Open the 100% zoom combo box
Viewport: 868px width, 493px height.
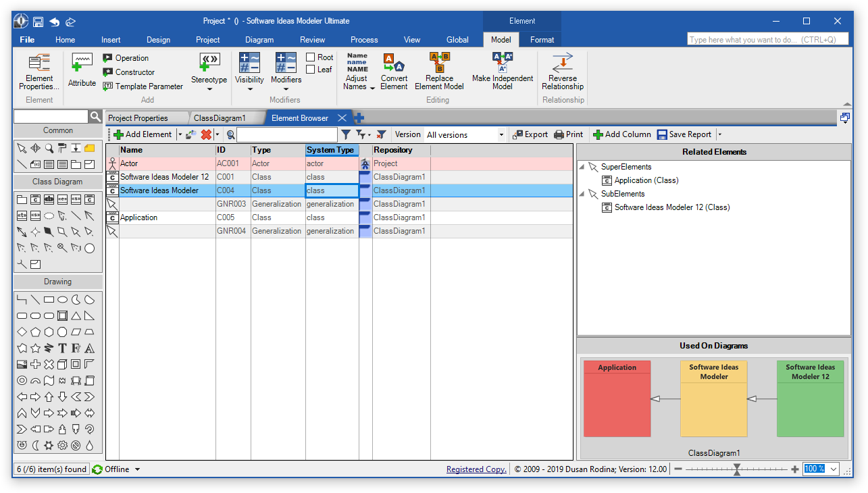[821, 469]
